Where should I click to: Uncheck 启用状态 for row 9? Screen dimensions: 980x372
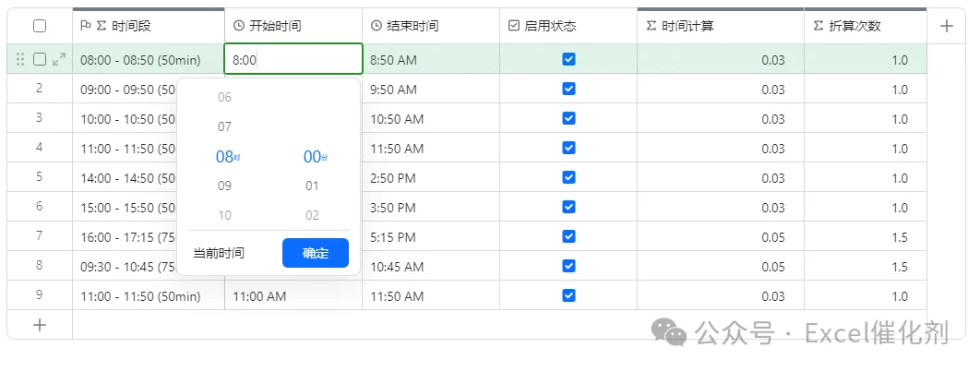coord(568,295)
